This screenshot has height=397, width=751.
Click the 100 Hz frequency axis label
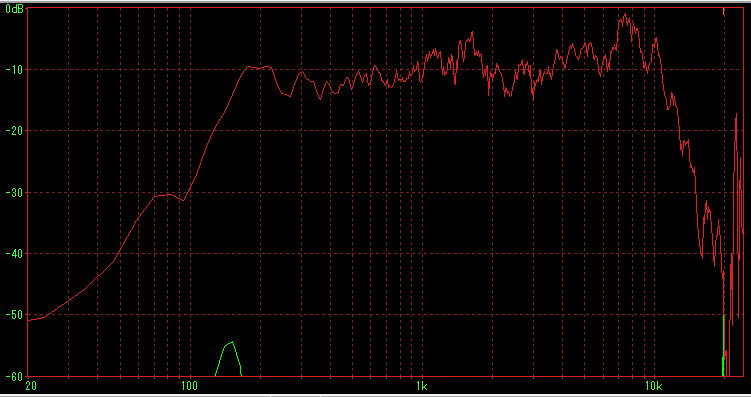pos(190,386)
